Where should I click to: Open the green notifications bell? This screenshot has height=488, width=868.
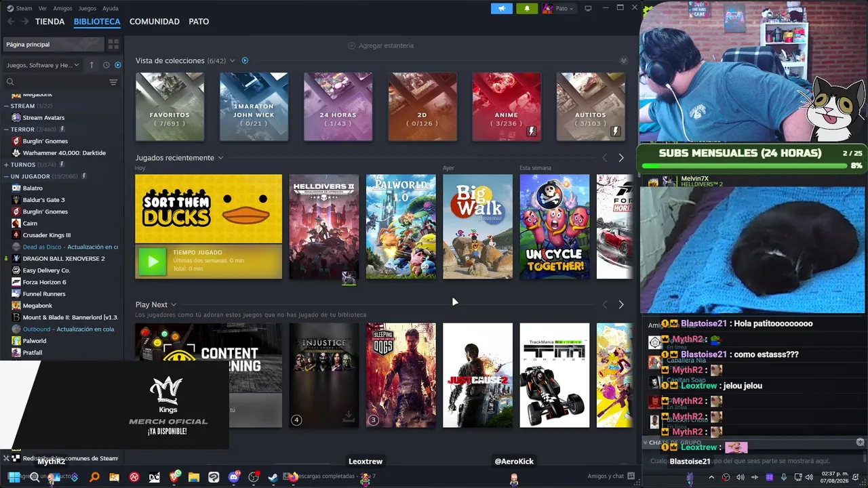527,8
